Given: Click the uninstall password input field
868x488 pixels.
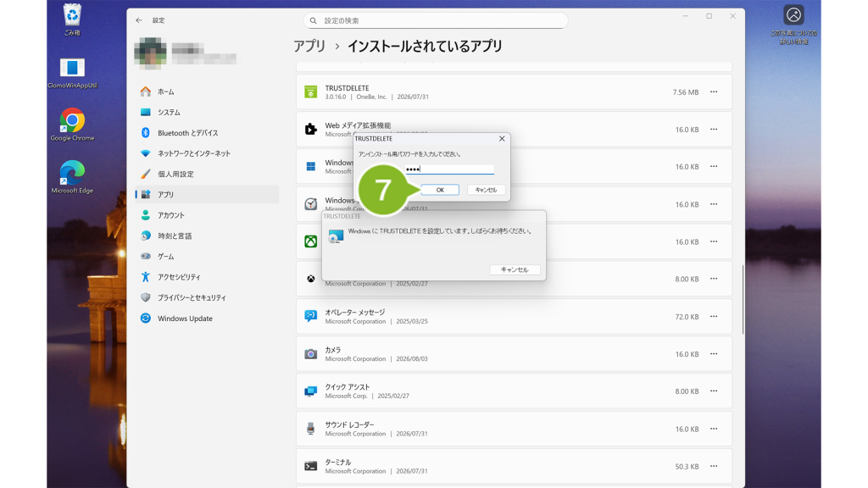Looking at the screenshot, I should [449, 169].
